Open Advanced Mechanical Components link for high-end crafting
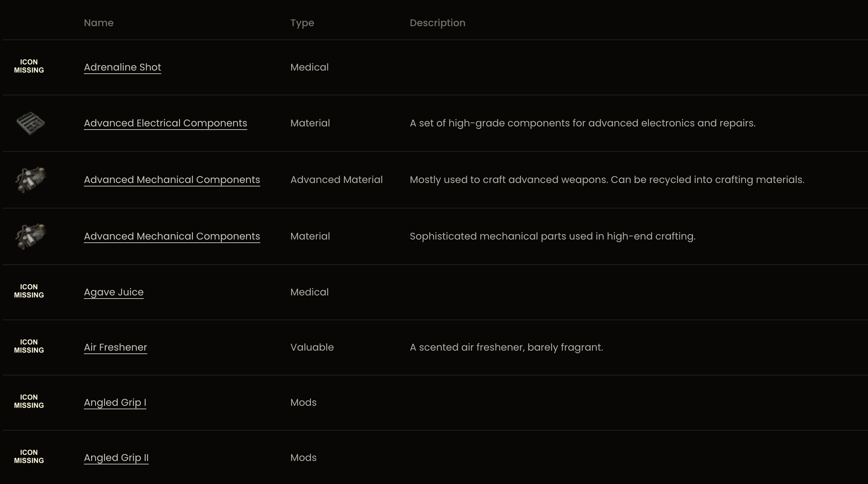This screenshot has height=484, width=868. point(172,236)
